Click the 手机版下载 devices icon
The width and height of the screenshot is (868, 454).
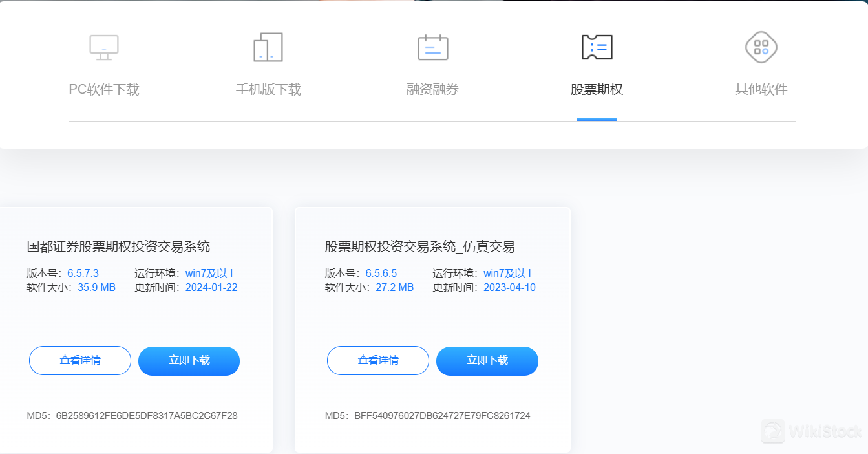point(268,47)
